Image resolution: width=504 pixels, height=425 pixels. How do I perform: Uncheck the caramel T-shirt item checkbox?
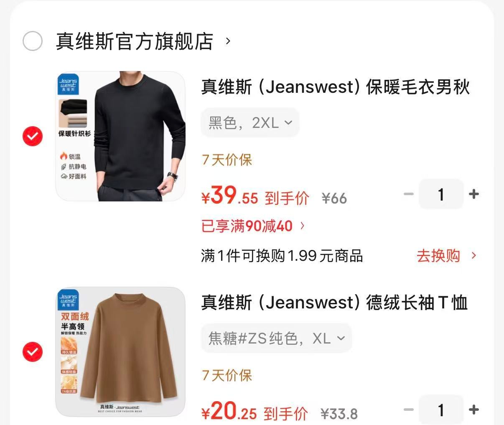[x=33, y=352]
